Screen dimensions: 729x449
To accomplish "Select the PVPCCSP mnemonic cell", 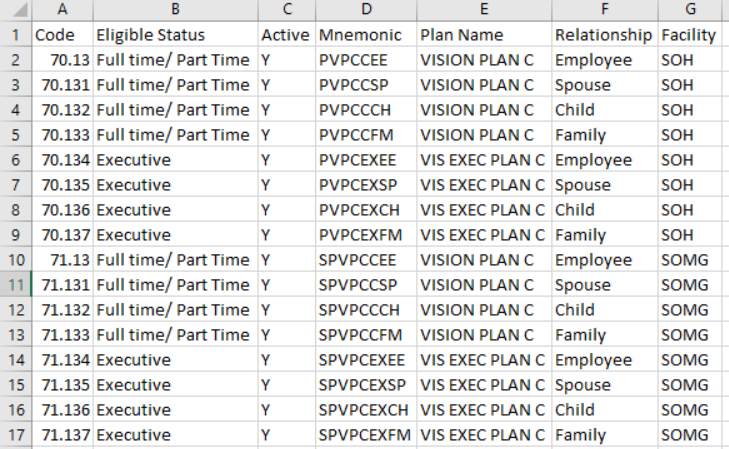I will pyautogui.click(x=366, y=85).
